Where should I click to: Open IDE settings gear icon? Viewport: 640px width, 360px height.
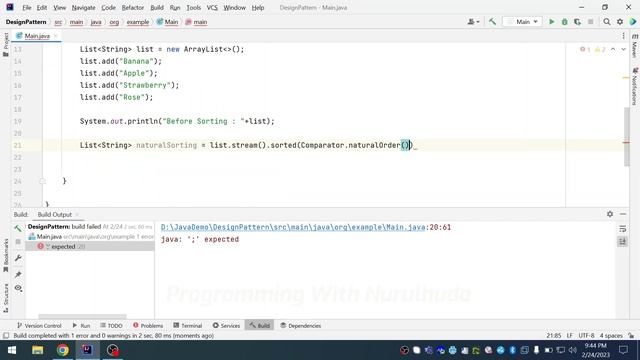tap(620, 22)
